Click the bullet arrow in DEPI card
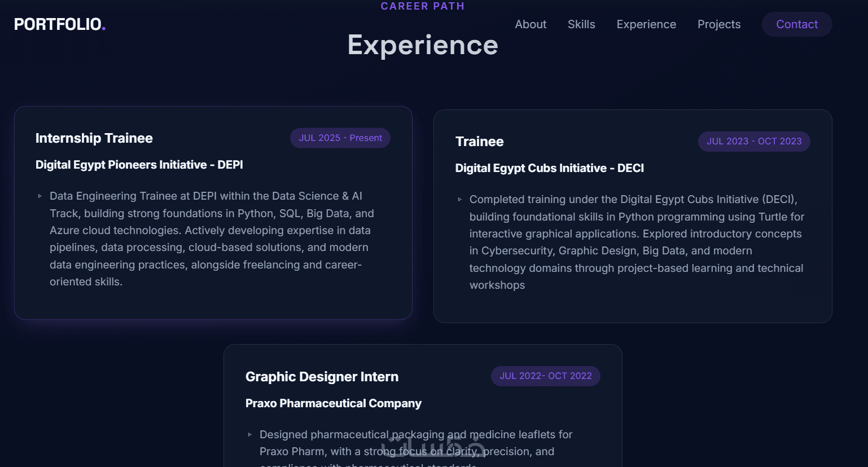Screen dimensions: 868x467 coord(40,196)
